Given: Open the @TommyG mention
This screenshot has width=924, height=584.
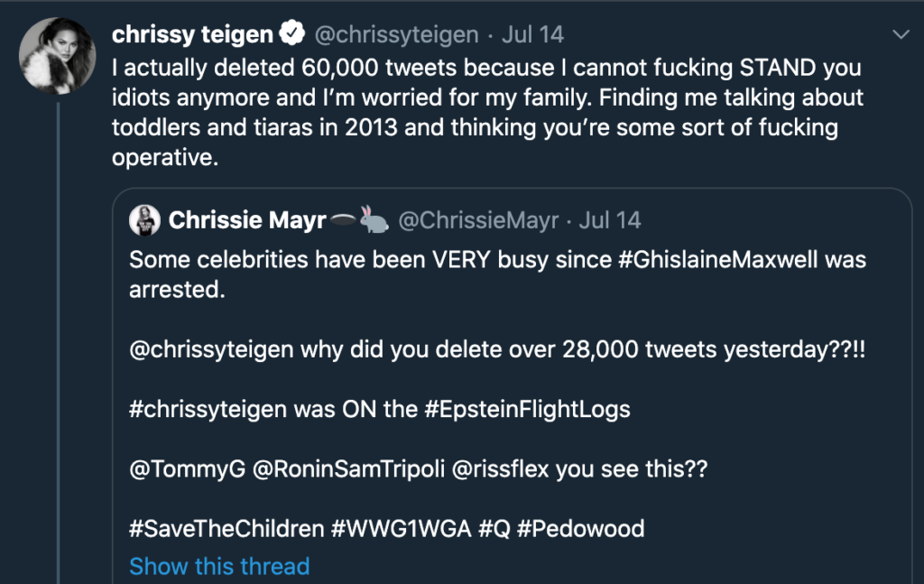Looking at the screenshot, I should 187,469.
